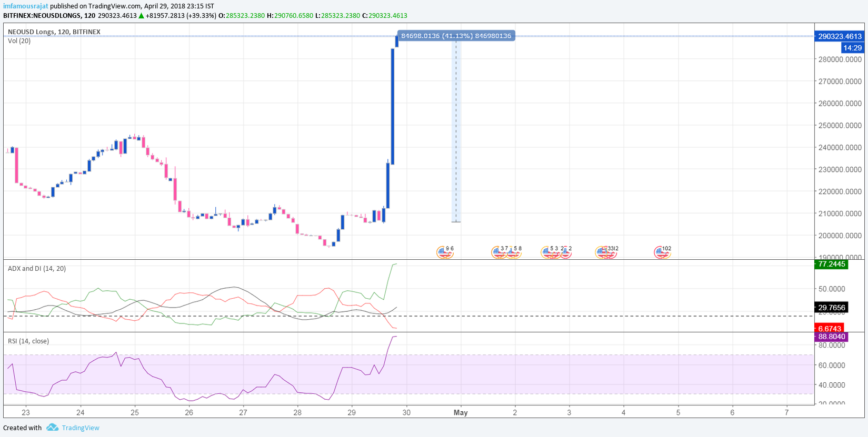Select the NEOUSD Longs, 120, BITFINEX legend

click(54, 32)
